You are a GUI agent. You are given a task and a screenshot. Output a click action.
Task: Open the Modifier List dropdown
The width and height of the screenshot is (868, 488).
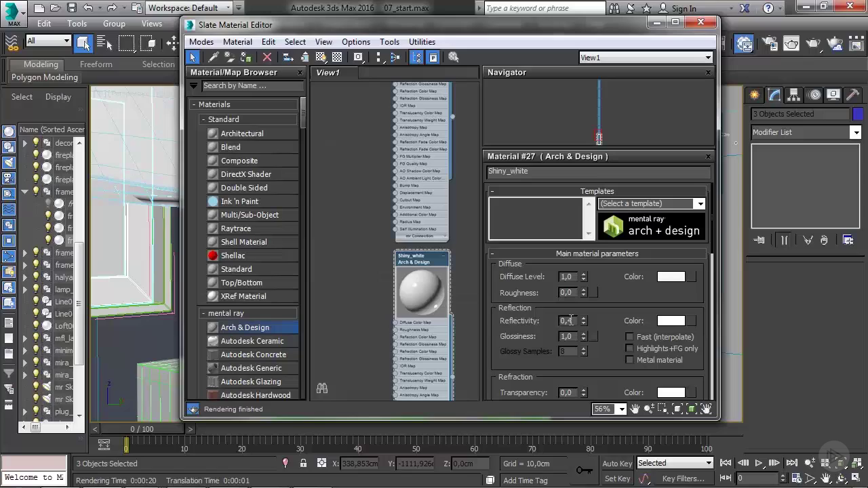pos(806,132)
